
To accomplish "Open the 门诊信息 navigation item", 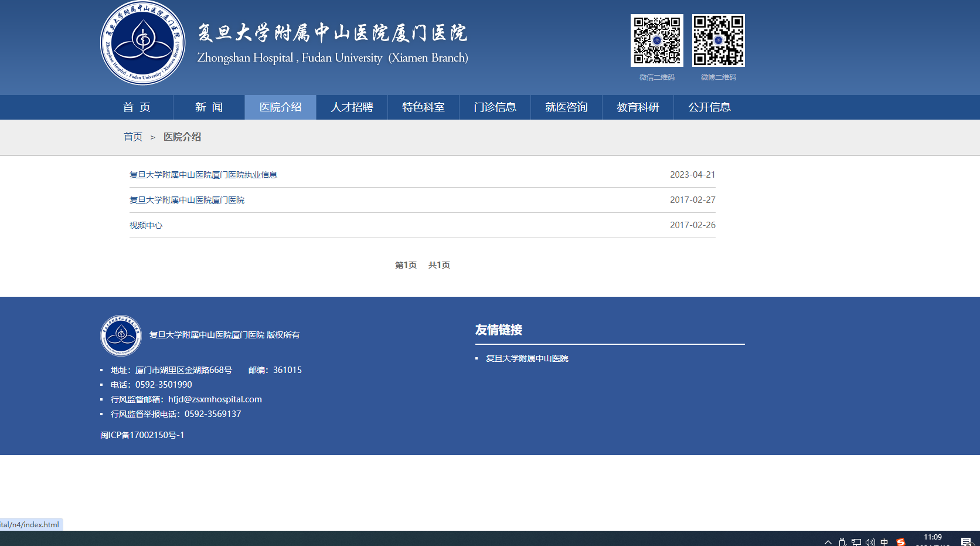I will click(495, 107).
